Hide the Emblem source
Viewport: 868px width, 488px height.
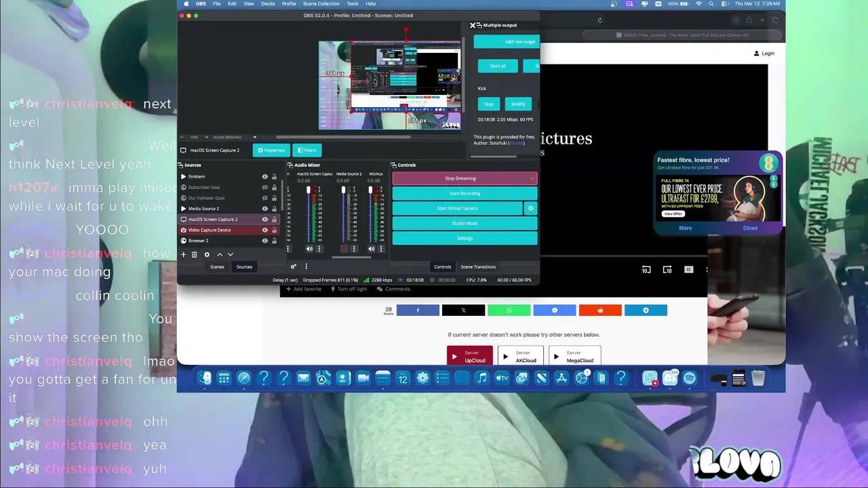(264, 176)
